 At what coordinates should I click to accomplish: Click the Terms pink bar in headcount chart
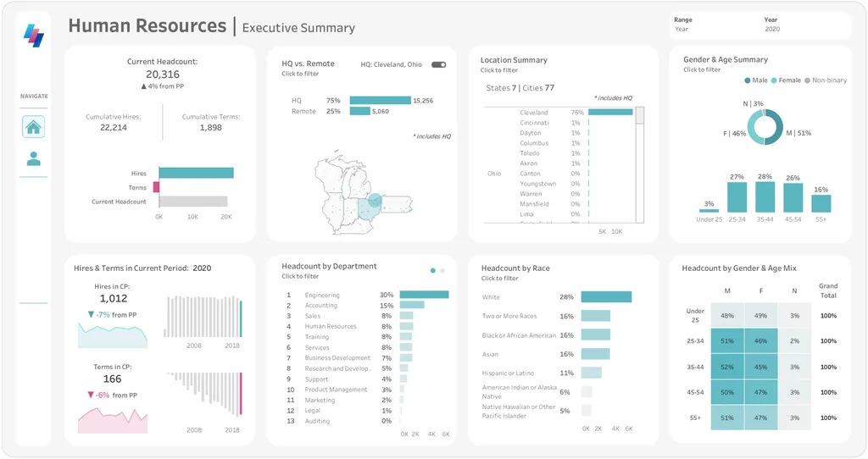(157, 187)
